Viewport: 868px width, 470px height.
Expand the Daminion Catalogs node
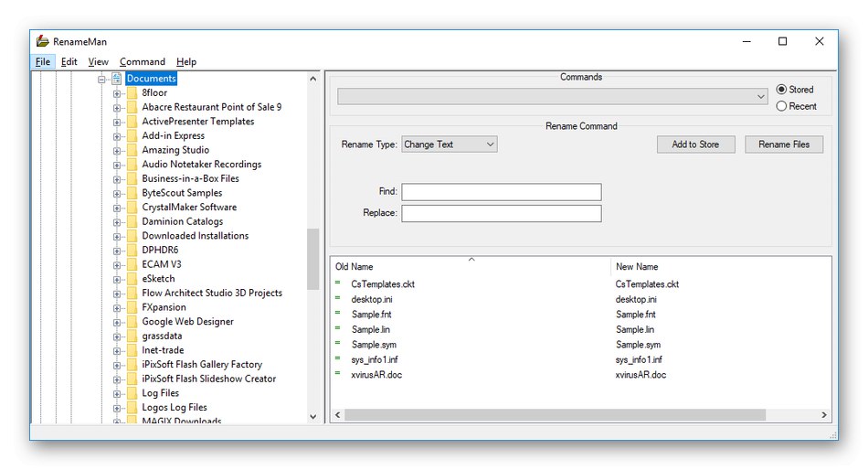click(117, 222)
